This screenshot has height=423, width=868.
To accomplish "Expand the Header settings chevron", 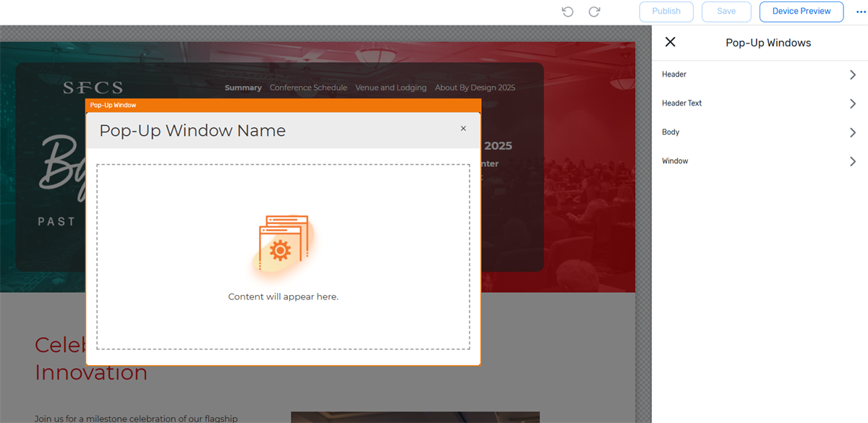I will pos(853,74).
